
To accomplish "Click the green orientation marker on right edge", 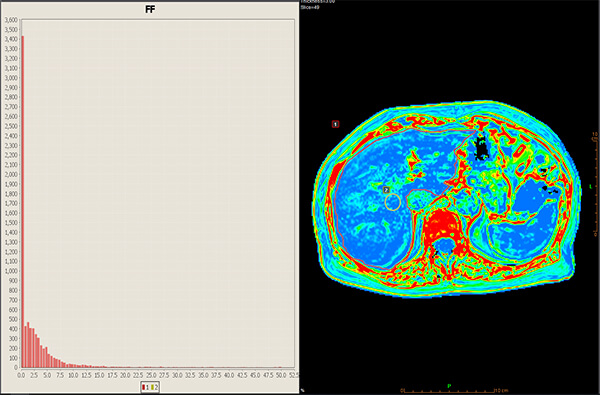I will click(591, 186).
